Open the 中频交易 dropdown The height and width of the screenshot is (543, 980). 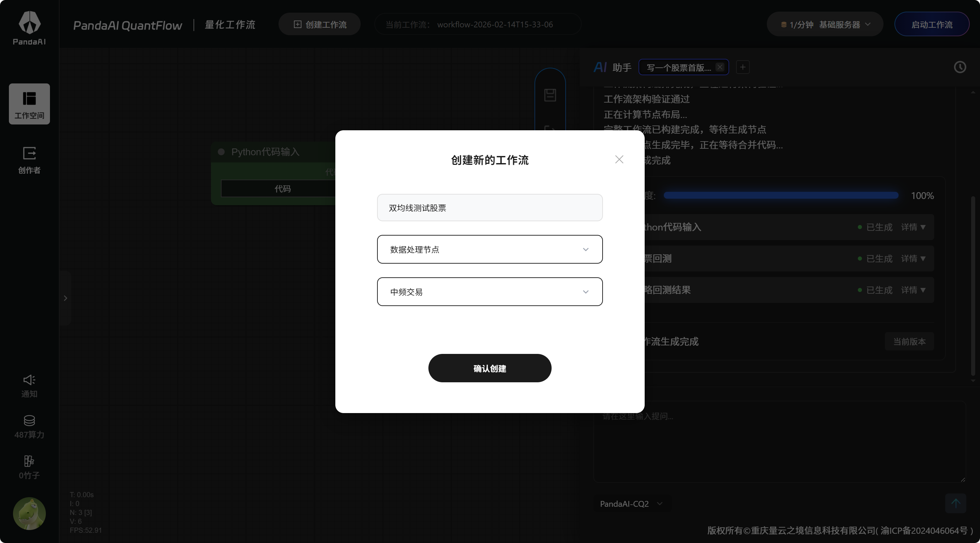tap(490, 292)
